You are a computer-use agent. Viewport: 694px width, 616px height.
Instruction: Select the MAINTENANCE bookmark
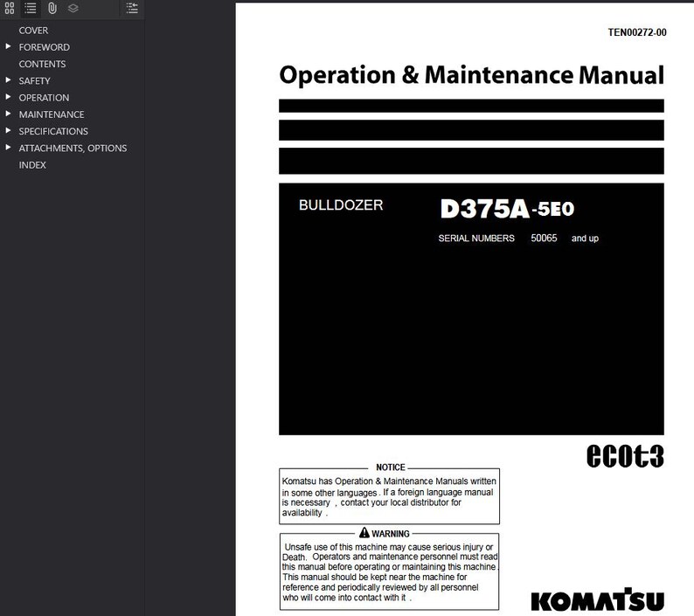pyautogui.click(x=52, y=114)
